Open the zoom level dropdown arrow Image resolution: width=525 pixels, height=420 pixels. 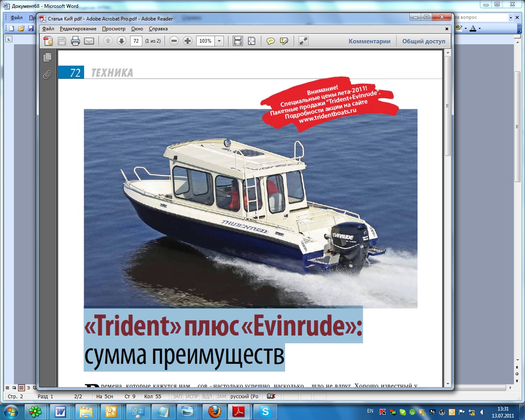click(219, 41)
